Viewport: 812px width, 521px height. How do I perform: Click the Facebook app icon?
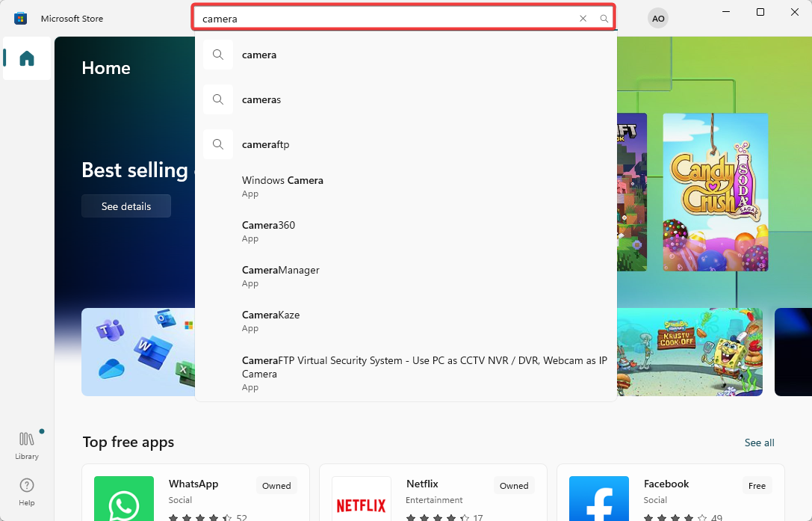point(598,499)
